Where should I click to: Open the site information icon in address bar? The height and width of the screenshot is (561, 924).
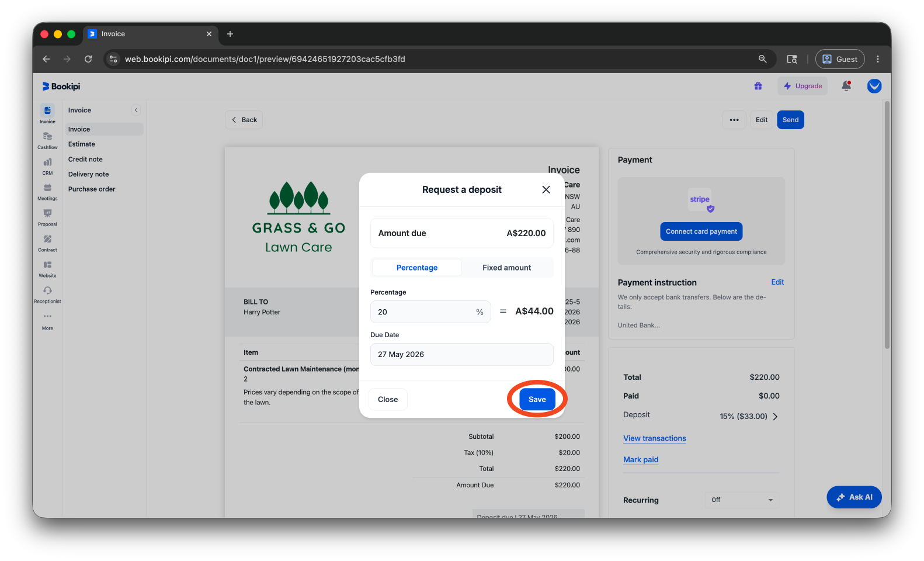point(114,59)
